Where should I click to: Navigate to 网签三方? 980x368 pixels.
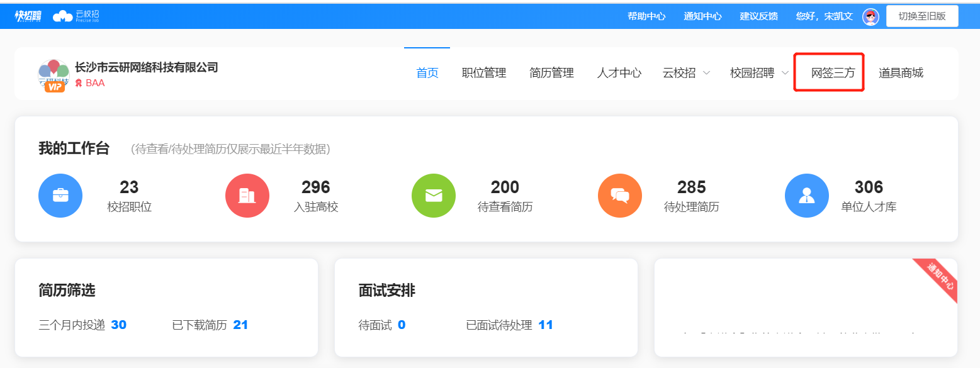(x=828, y=73)
